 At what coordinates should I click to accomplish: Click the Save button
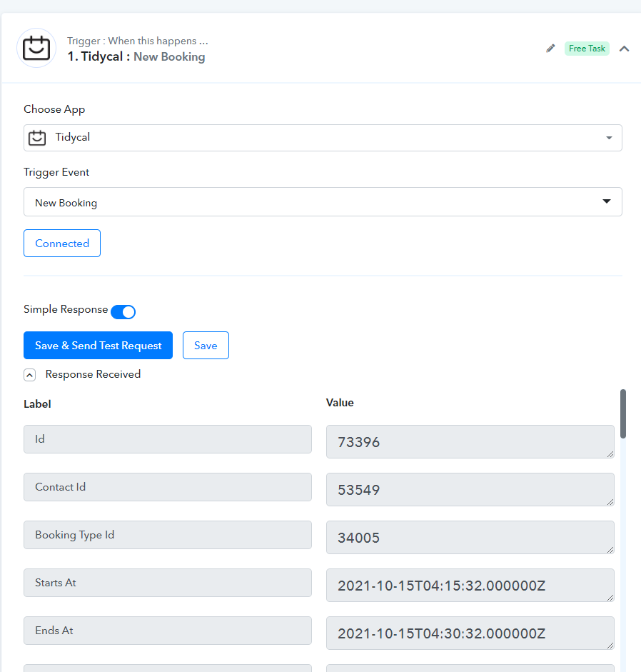point(206,345)
